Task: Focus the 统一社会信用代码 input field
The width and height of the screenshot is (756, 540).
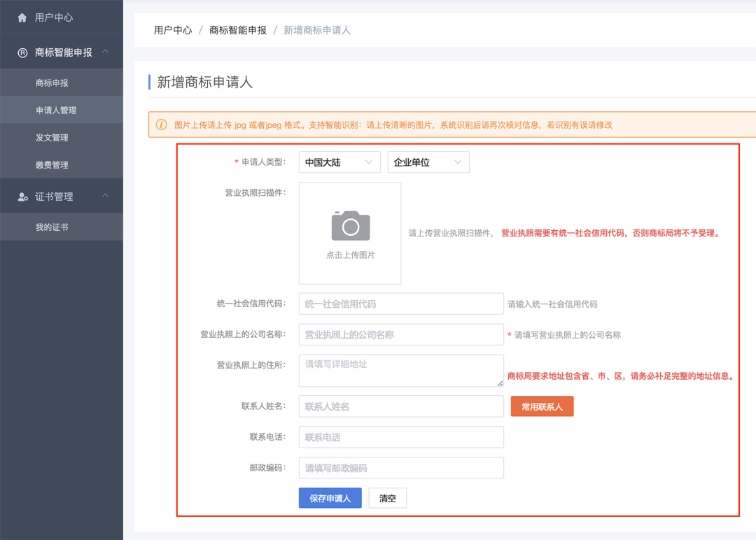Action: [x=401, y=304]
